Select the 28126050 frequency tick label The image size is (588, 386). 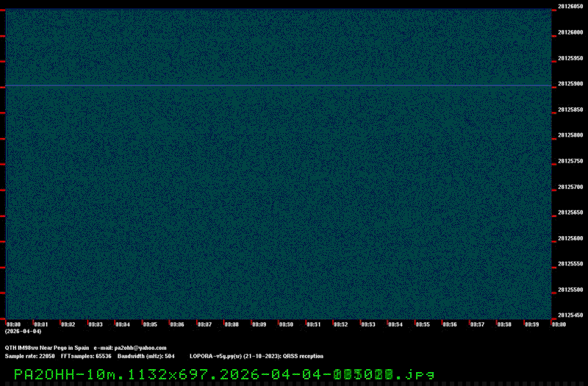(570, 7)
